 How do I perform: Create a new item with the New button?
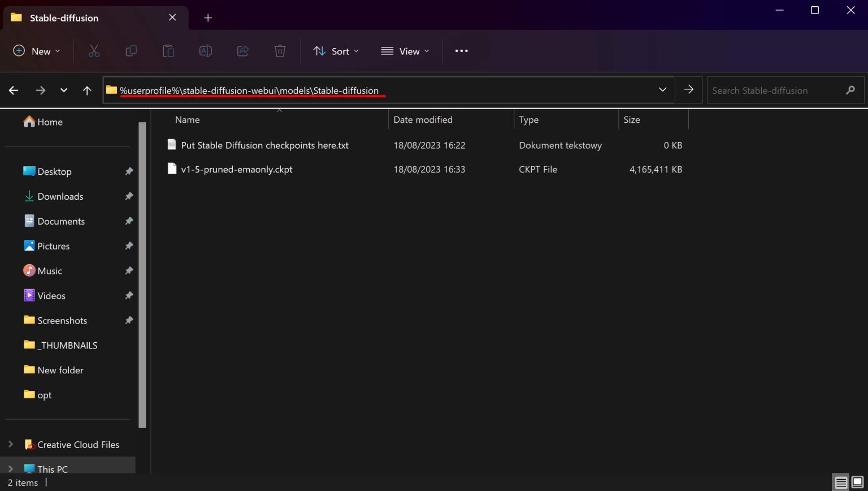point(36,51)
